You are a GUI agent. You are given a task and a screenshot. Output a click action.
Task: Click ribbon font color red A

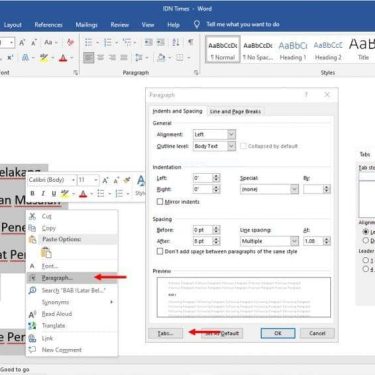tap(63, 58)
